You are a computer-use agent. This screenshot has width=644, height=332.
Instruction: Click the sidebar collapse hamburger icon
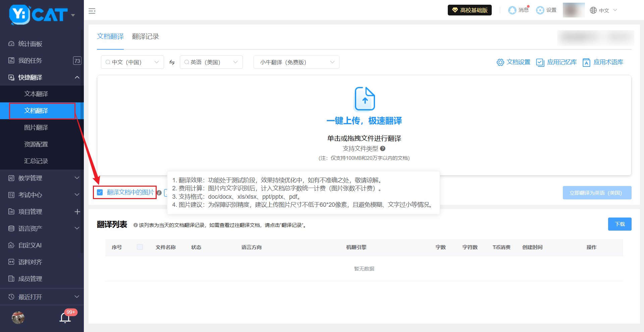tap(92, 11)
